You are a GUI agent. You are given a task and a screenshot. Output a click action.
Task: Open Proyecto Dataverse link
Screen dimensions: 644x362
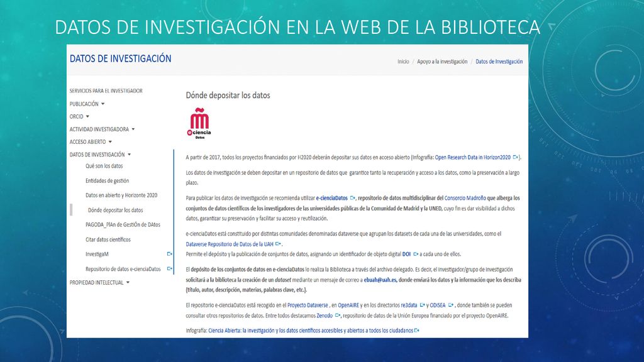point(308,305)
